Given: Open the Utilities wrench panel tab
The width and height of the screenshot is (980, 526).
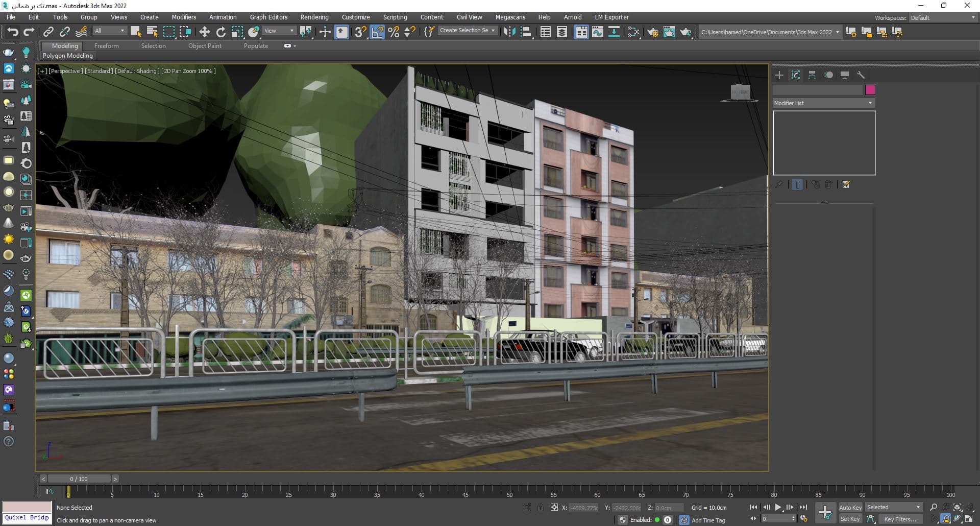Looking at the screenshot, I should (861, 75).
